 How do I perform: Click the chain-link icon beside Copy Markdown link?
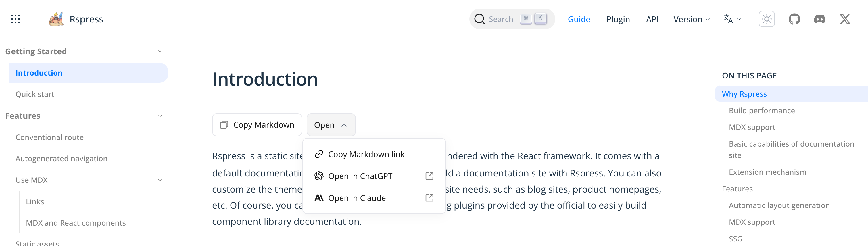coord(319,154)
